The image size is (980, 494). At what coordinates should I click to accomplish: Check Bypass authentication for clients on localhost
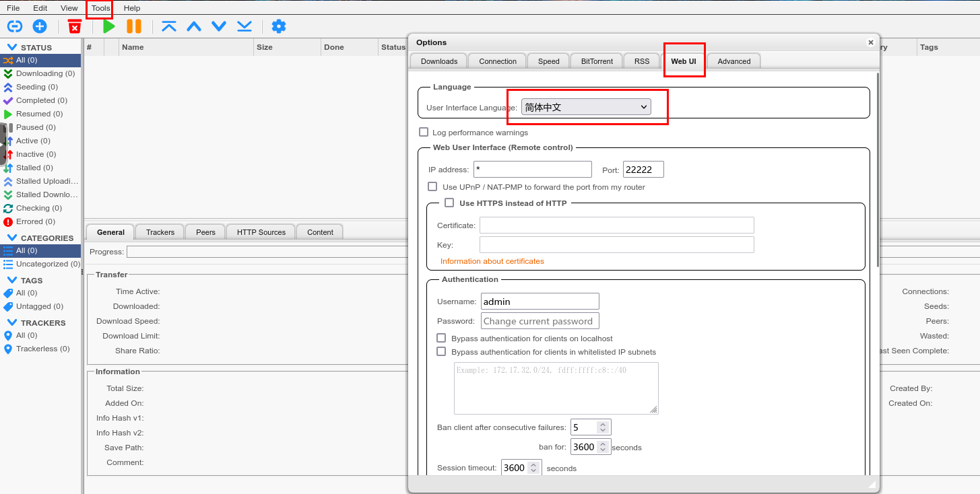[441, 338]
